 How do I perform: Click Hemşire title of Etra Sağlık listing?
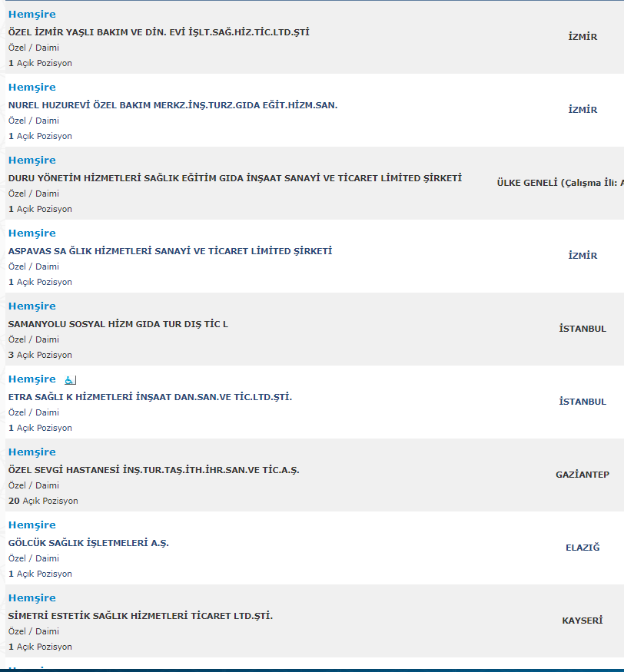point(32,379)
